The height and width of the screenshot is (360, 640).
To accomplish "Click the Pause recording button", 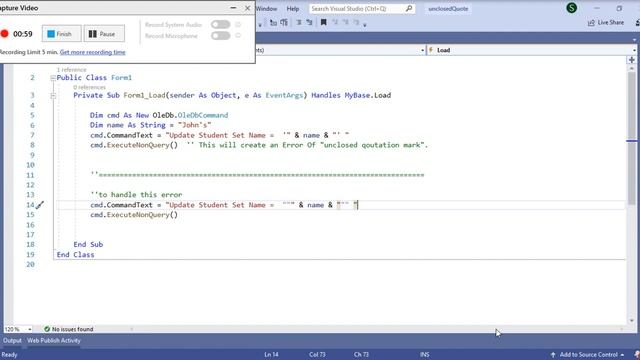I will click(x=104, y=34).
